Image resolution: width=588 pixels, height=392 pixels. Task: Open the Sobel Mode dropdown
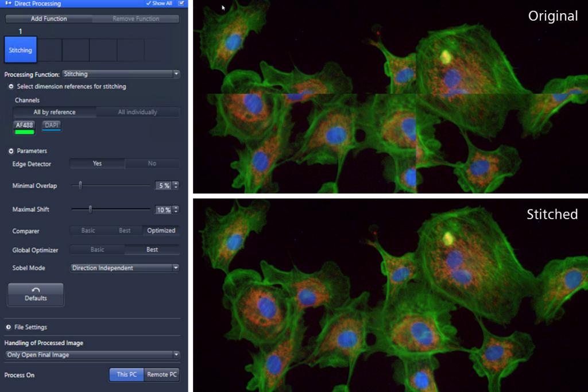[123, 267]
